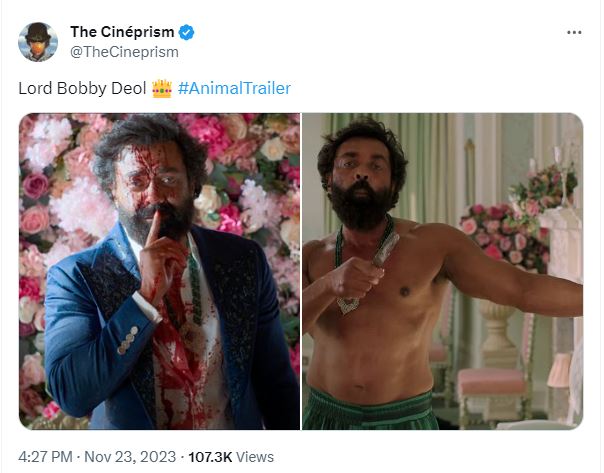Open the left photo with blue blazer

[x=158, y=271]
